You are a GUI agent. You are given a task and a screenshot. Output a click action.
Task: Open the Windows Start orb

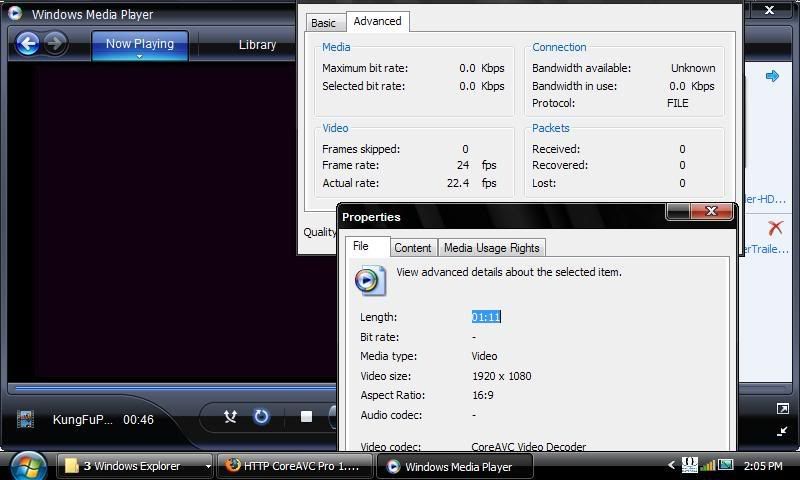(x=27, y=465)
